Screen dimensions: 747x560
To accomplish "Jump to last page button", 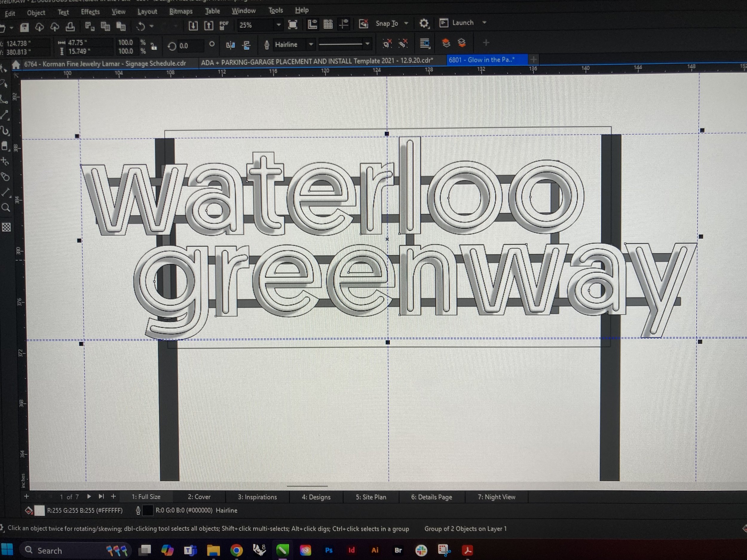I will [x=101, y=496].
